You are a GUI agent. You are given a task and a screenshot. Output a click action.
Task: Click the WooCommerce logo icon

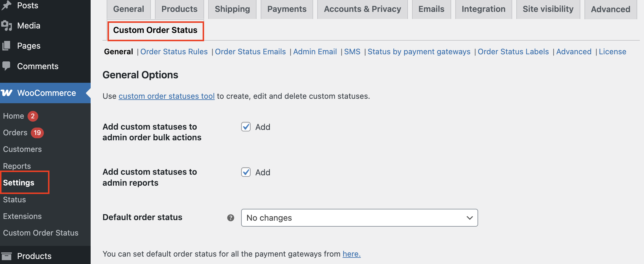pos(7,93)
